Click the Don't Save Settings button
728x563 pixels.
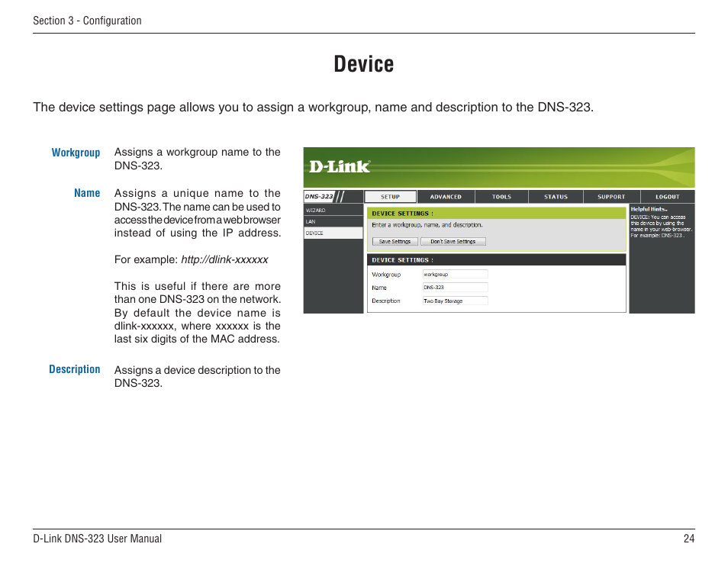453,241
